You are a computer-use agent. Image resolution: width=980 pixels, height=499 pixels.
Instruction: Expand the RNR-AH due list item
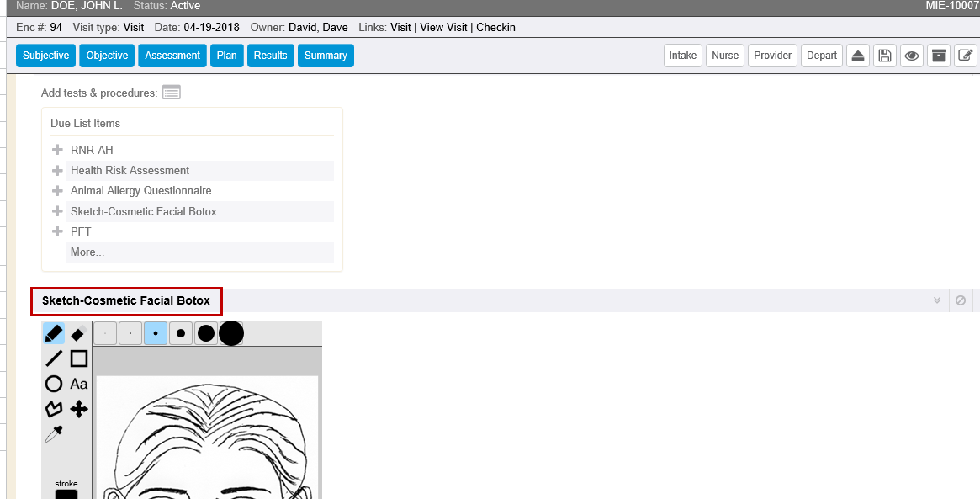(57, 150)
